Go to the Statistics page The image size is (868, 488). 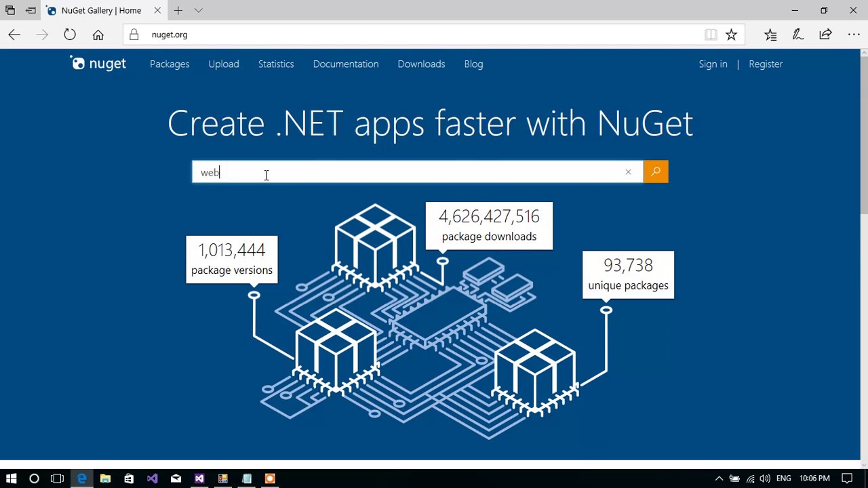pos(276,64)
